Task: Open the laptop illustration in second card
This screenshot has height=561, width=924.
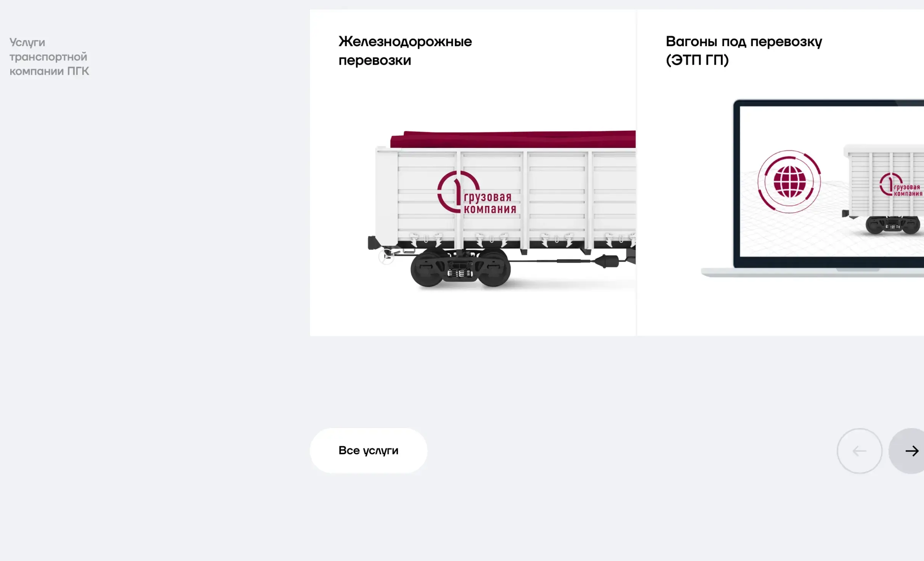Action: [812, 188]
